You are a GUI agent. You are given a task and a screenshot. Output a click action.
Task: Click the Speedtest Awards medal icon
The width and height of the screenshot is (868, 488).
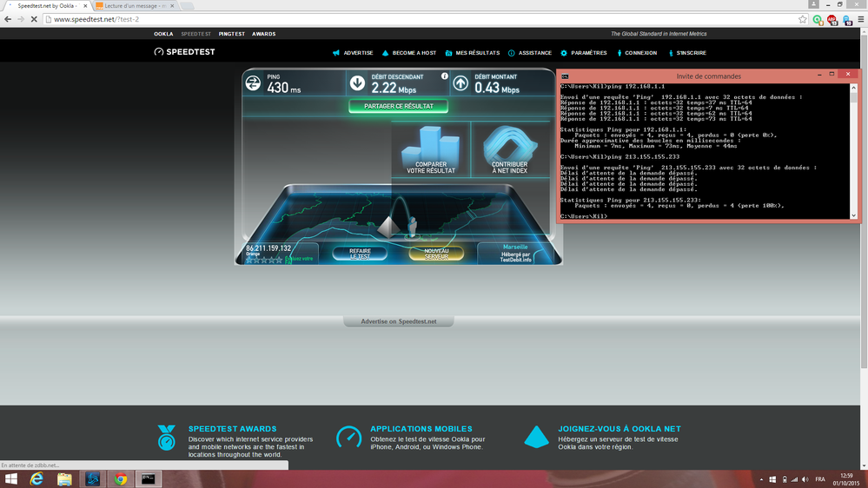[166, 437]
